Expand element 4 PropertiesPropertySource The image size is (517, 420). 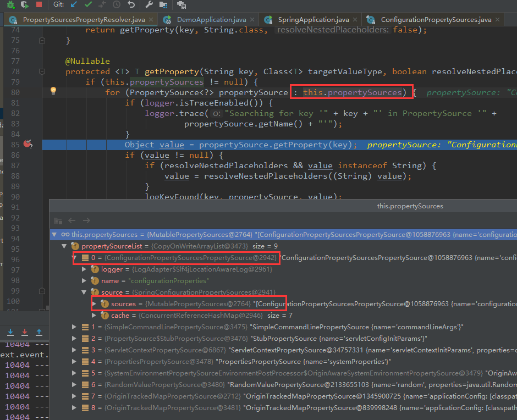(x=74, y=361)
